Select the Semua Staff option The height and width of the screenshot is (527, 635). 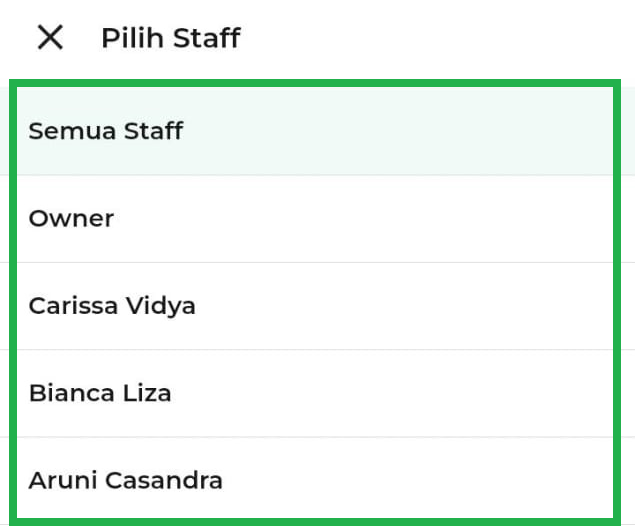coord(106,131)
